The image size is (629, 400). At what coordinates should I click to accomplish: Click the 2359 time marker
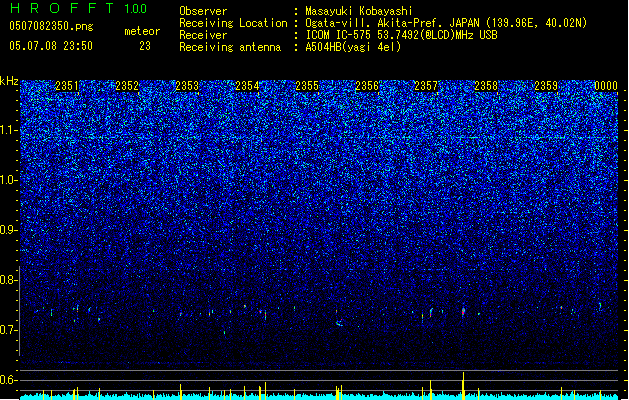coord(546,86)
